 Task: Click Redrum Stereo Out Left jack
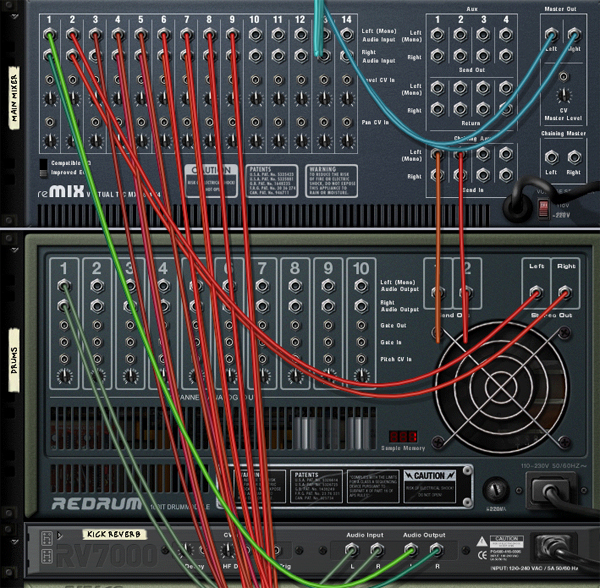click(x=536, y=293)
